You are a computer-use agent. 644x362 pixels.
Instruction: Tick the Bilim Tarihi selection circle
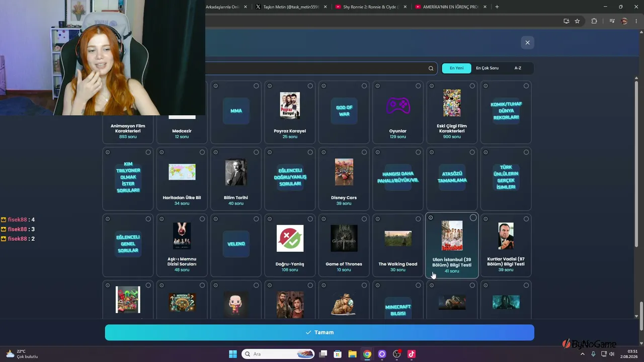256,152
